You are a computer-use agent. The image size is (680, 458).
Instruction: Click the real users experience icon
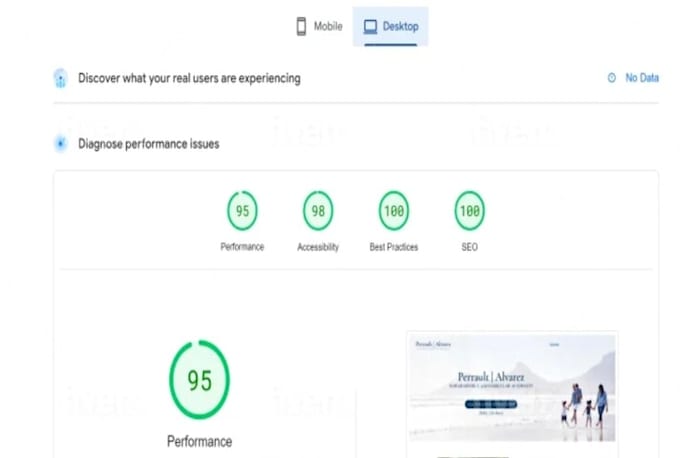tap(60, 79)
